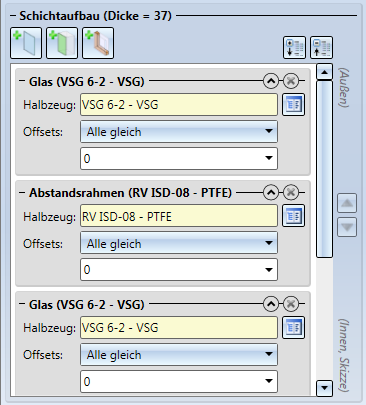Open catalog browser for last Glas Halbzeug
366x405 pixels.
pyautogui.click(x=293, y=328)
